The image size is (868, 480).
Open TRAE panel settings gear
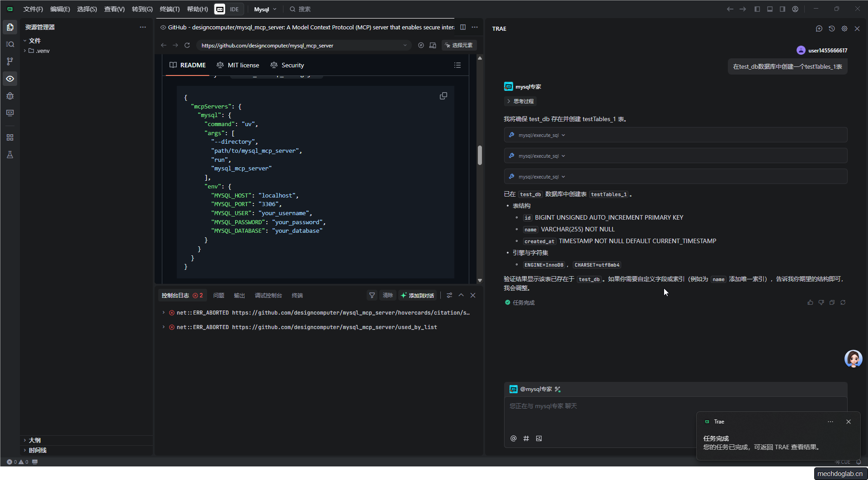844,28
